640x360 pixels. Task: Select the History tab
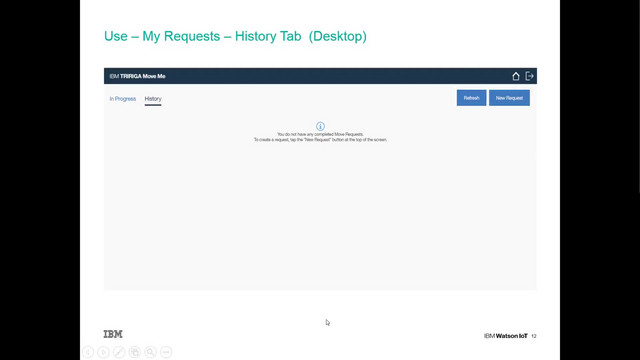[x=153, y=99]
